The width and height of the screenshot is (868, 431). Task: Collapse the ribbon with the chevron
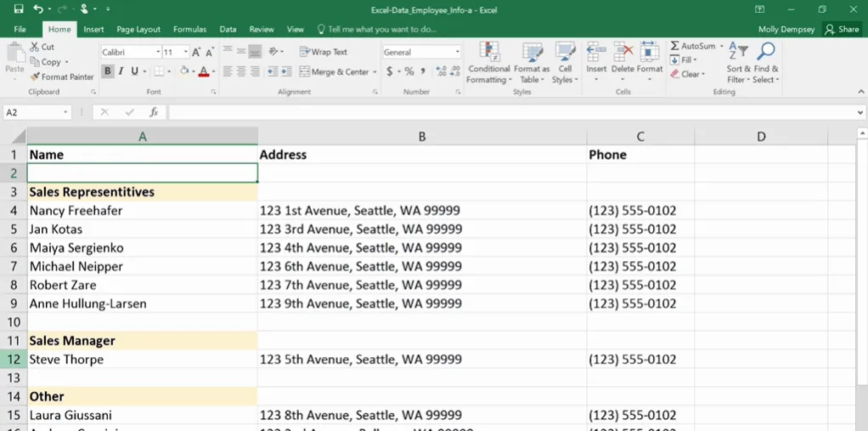[861, 92]
